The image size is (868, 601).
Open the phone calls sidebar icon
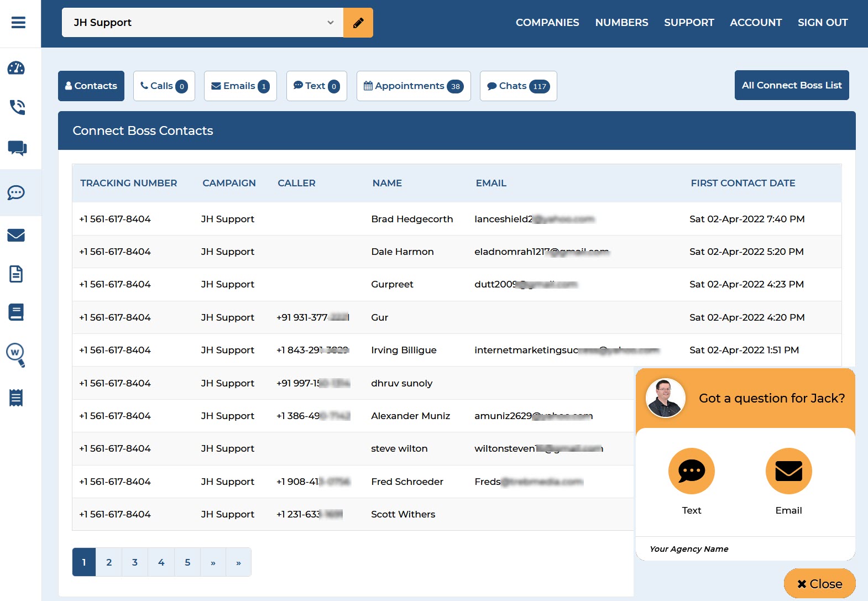click(17, 107)
